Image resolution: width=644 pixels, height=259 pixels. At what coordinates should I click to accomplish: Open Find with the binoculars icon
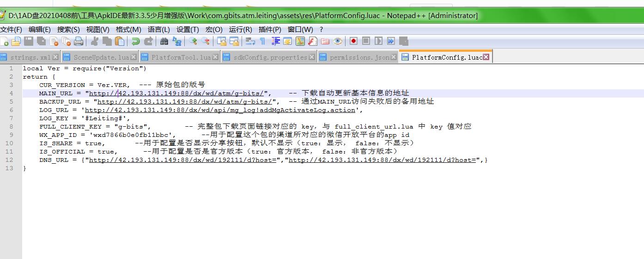click(x=164, y=41)
